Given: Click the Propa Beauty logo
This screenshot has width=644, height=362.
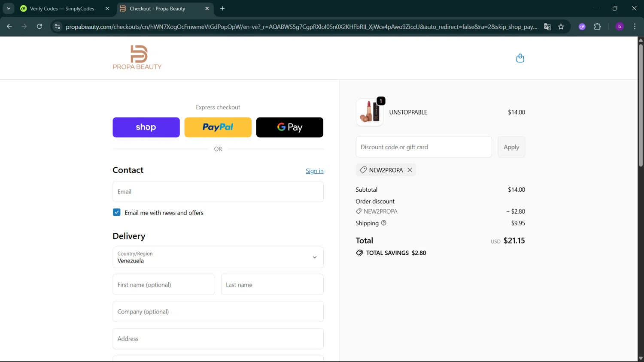Looking at the screenshot, I should [x=137, y=57].
